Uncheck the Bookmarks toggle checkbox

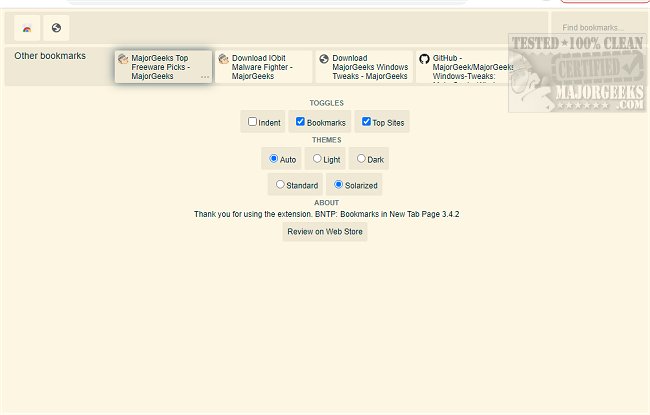[x=300, y=122]
